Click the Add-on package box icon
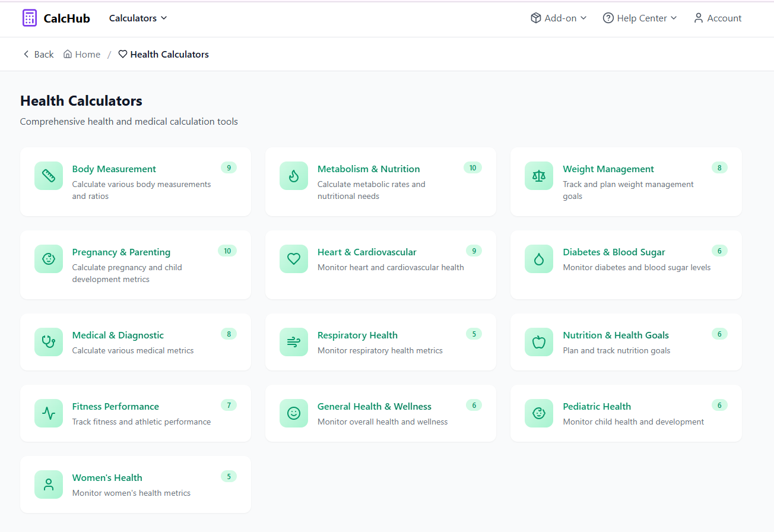 coord(536,18)
